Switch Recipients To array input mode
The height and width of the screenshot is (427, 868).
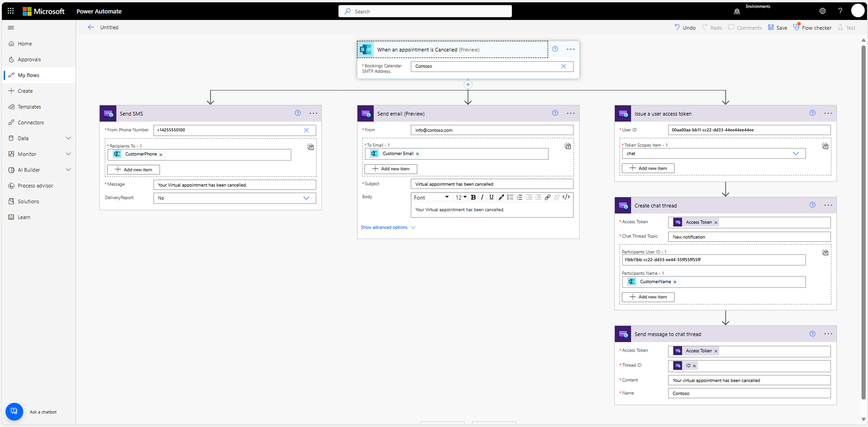point(310,147)
